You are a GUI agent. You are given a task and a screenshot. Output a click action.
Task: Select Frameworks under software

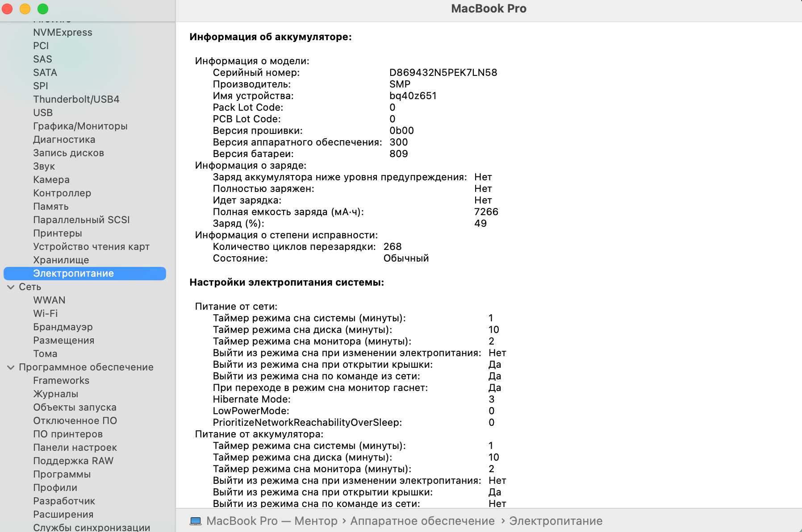coord(61,381)
